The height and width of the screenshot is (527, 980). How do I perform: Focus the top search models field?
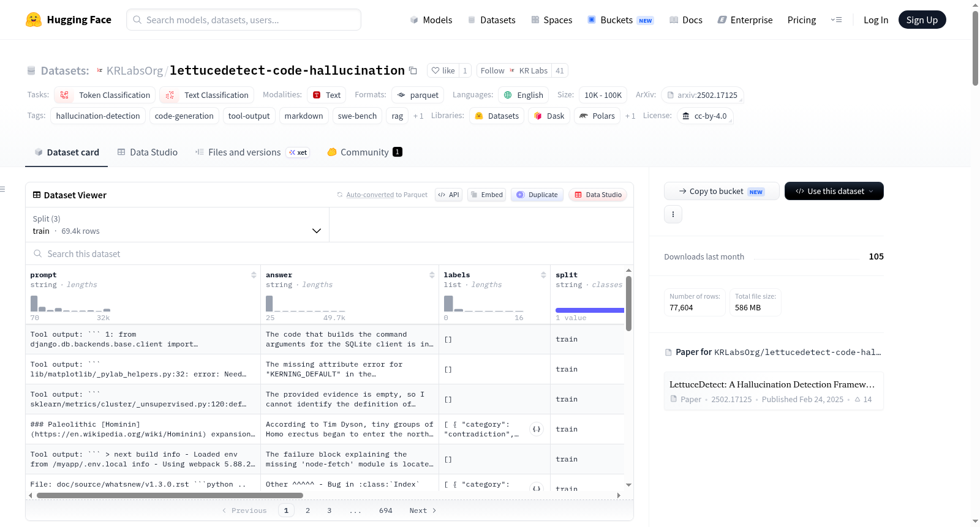tap(244, 20)
